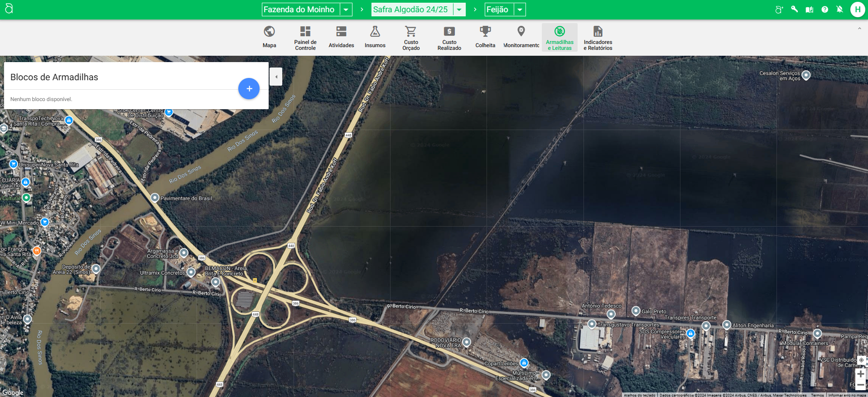Expand the Fazenda do Moinho dropdown
Screen dimensions: 868x397
point(346,10)
